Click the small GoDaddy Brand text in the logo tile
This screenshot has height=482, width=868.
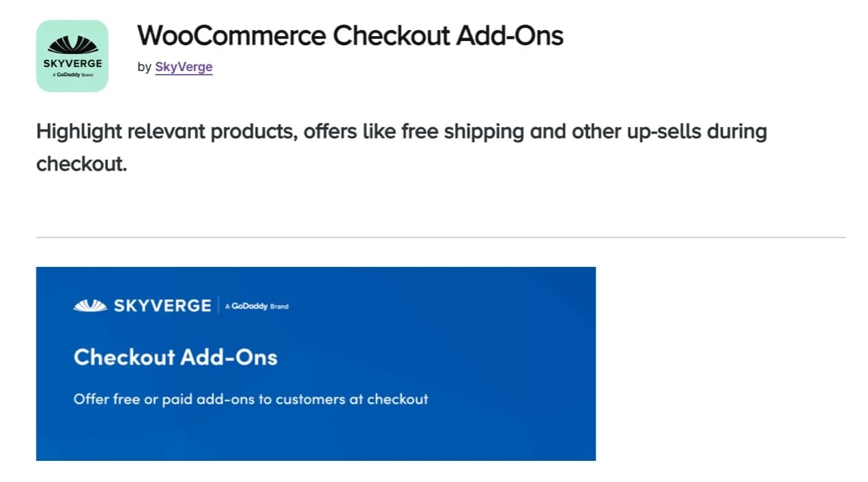pos(72,74)
